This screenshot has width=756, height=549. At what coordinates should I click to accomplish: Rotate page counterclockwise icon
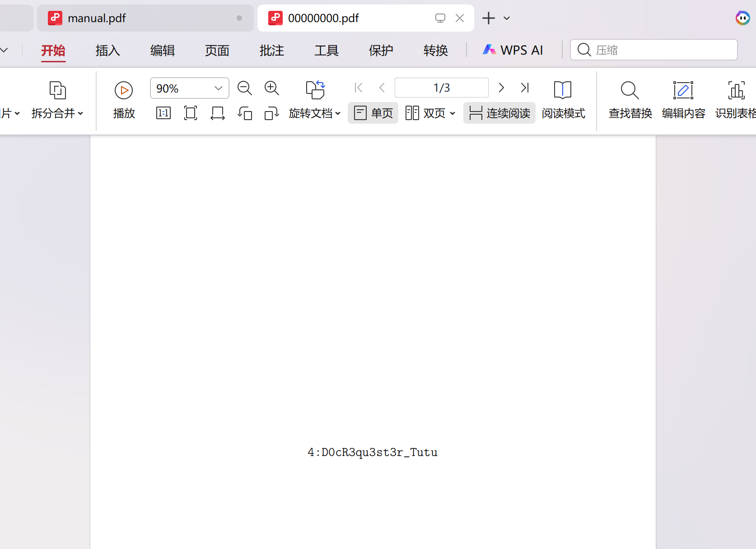point(245,113)
